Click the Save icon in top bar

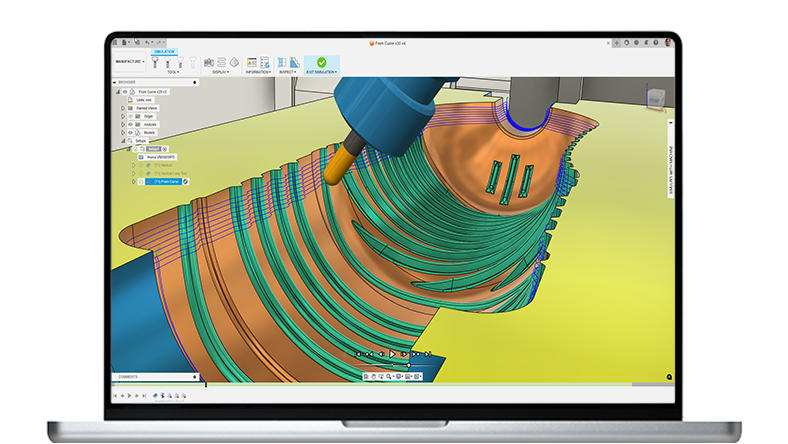coord(137,42)
